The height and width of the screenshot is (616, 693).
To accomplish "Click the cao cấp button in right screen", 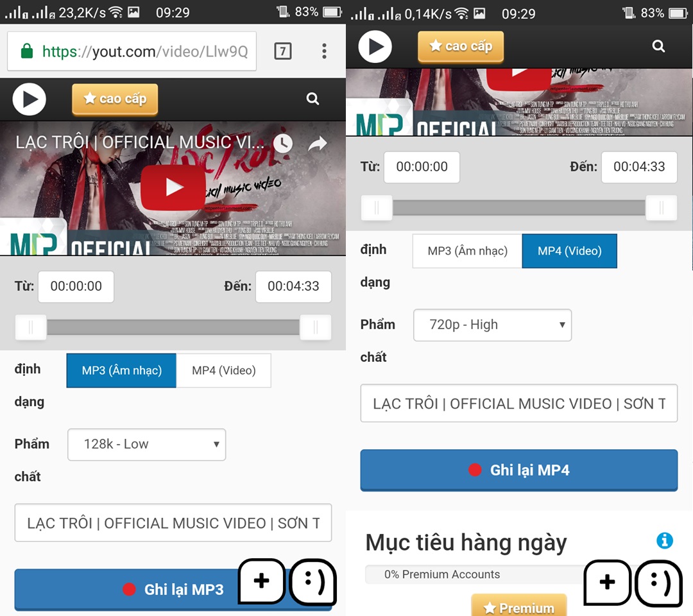I will pos(461,46).
